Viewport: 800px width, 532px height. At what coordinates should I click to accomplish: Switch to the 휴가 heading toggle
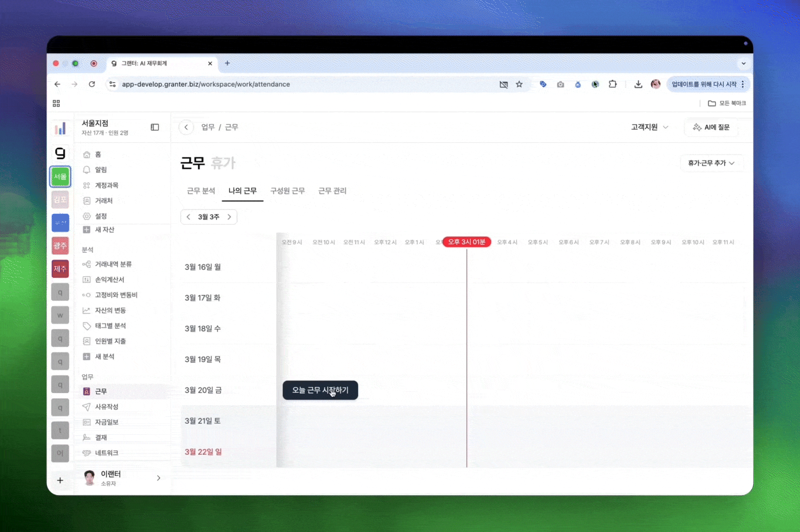click(223, 163)
